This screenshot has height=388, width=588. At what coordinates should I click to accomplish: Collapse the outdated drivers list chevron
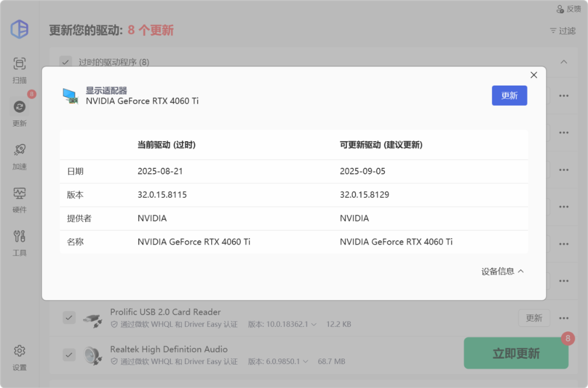563,62
